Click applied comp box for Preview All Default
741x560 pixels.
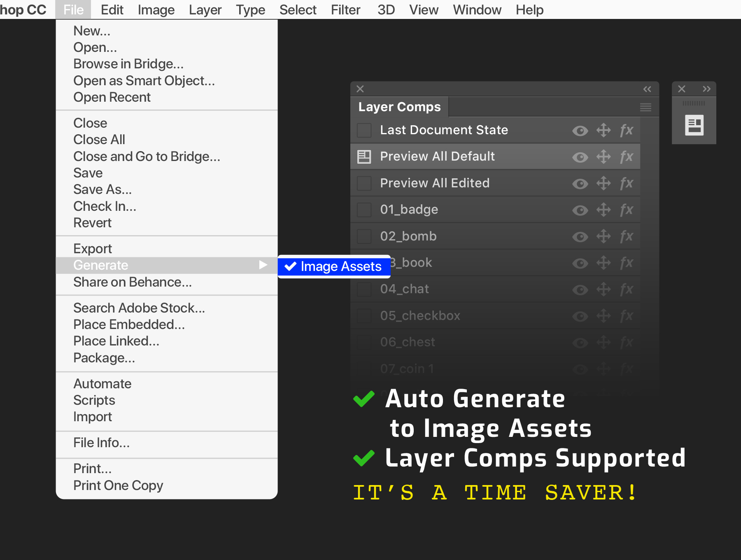click(364, 156)
